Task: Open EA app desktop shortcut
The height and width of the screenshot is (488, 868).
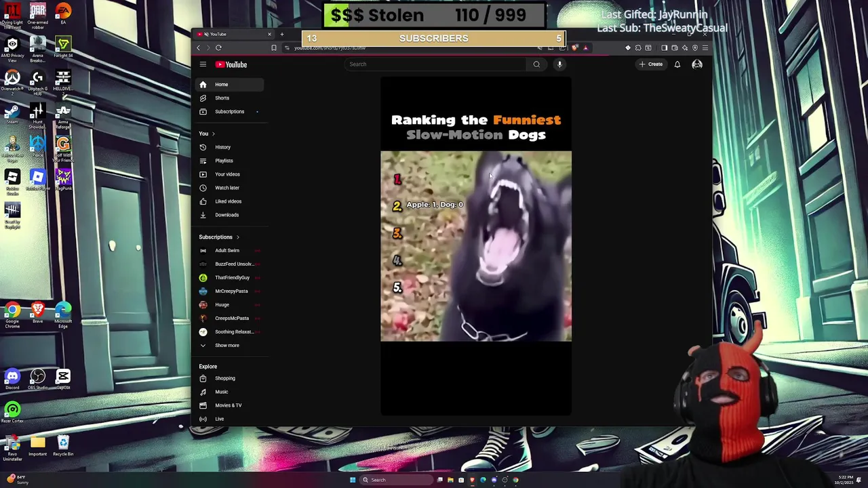Action: (x=63, y=14)
